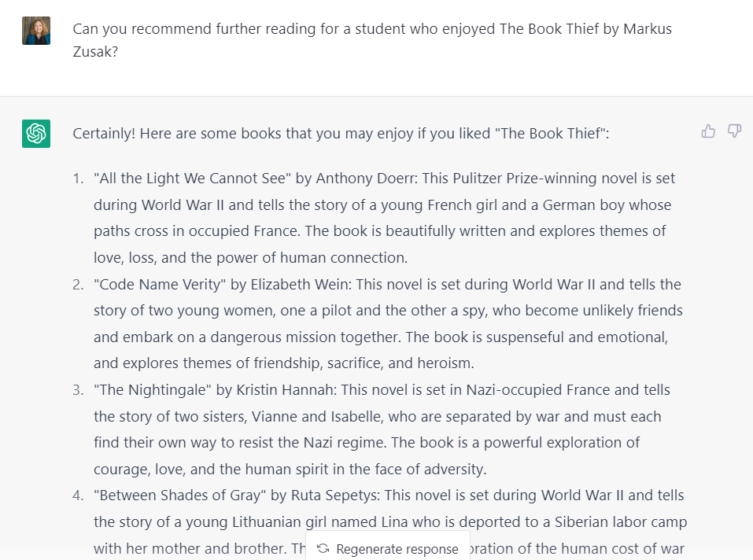Click the ChatGPT logo beside the response

click(36, 134)
